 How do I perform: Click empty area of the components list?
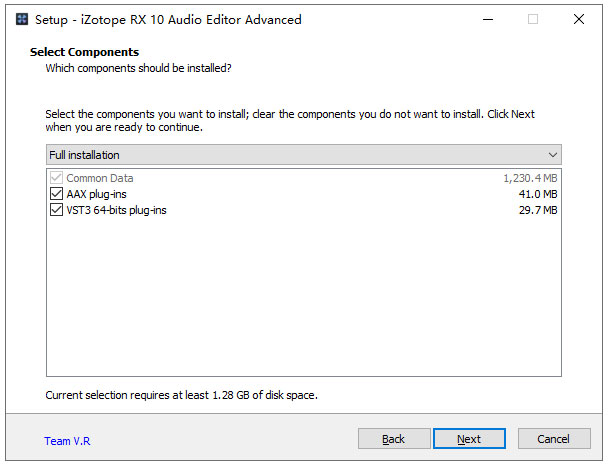coord(304,297)
